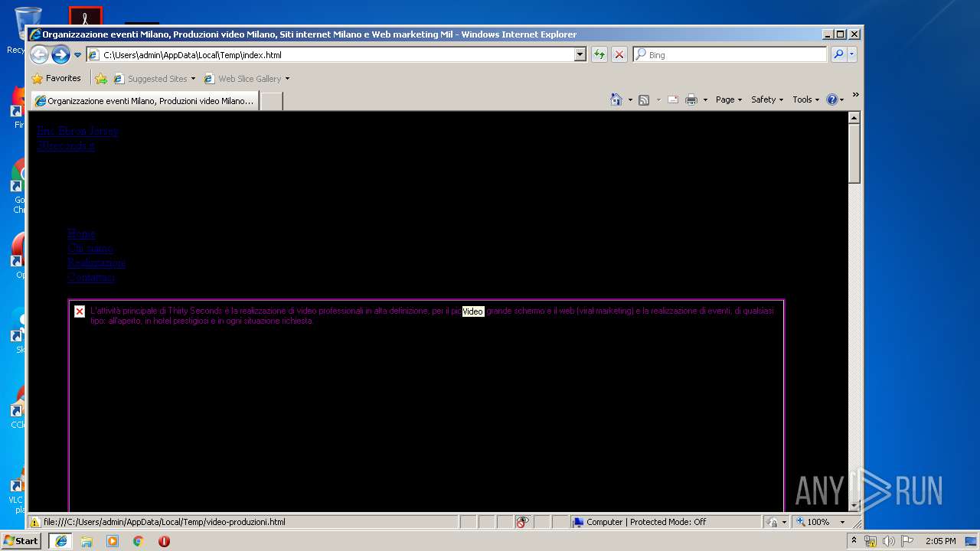Click the Realizzazioni page link
This screenshot has height=551, width=980.
point(96,262)
